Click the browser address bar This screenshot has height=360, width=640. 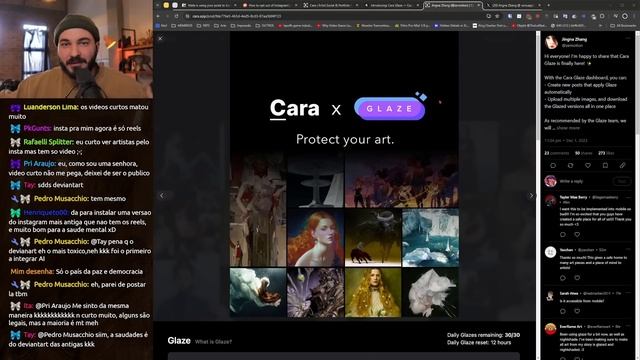point(335,16)
